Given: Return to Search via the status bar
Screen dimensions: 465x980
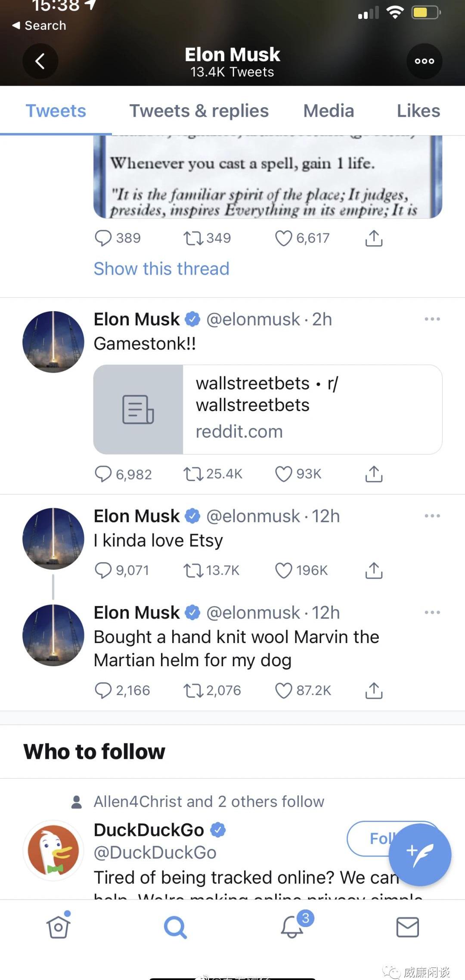Looking at the screenshot, I should [x=39, y=25].
